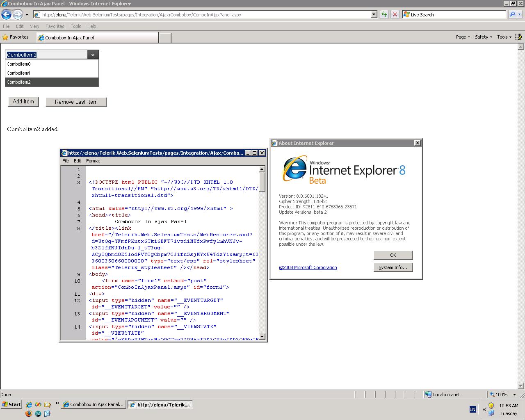
Task: Click the About dialog title bar icon
Action: [274, 143]
